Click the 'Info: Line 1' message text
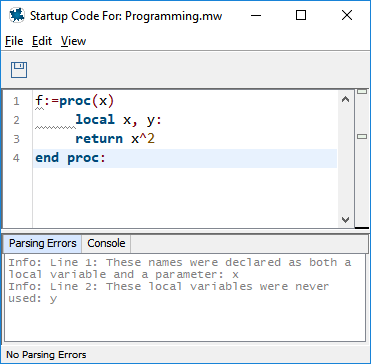The width and height of the screenshot is (371, 364). click(180, 268)
